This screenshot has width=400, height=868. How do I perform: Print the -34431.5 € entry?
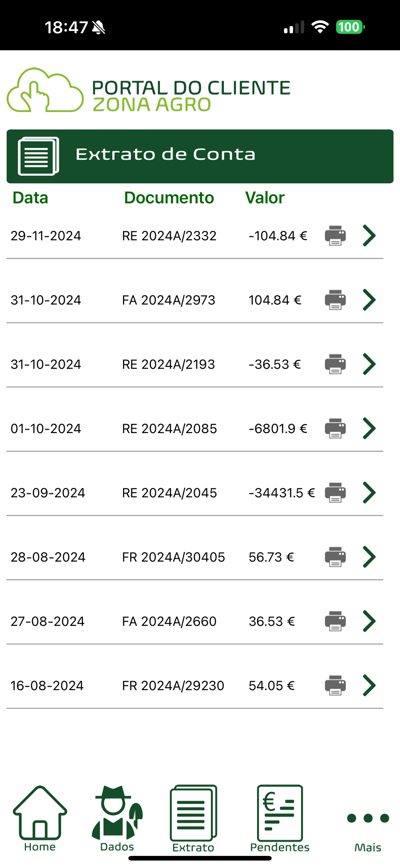pyautogui.click(x=335, y=493)
